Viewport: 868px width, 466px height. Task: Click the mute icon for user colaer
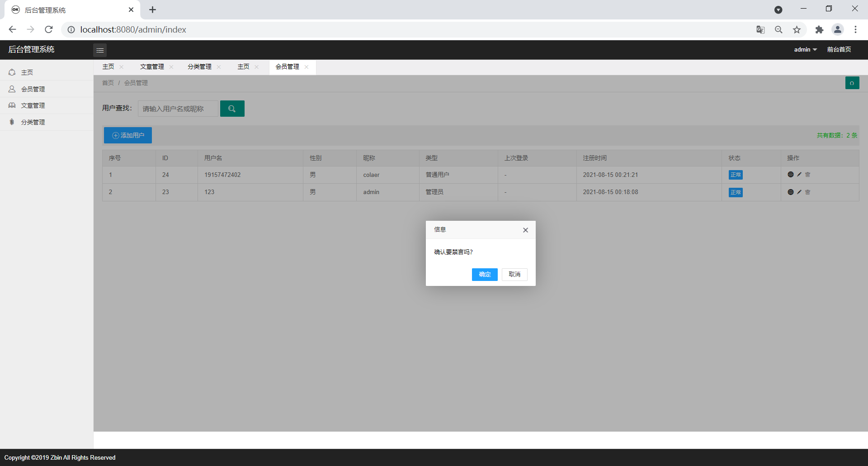791,175
